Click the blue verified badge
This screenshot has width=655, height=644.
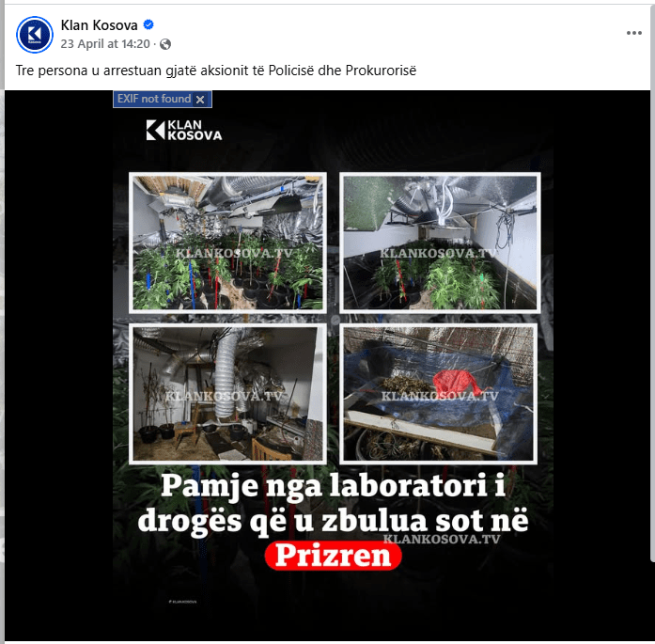(x=148, y=25)
